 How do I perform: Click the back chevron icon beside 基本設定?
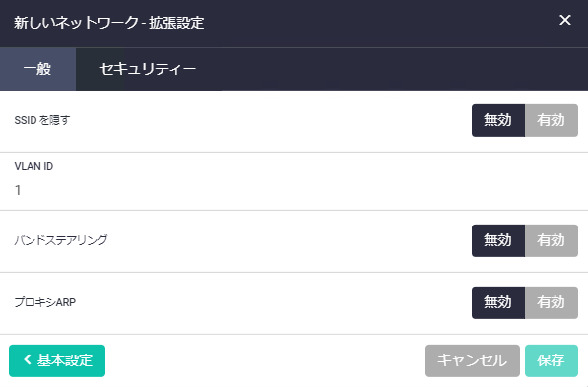click(x=28, y=360)
